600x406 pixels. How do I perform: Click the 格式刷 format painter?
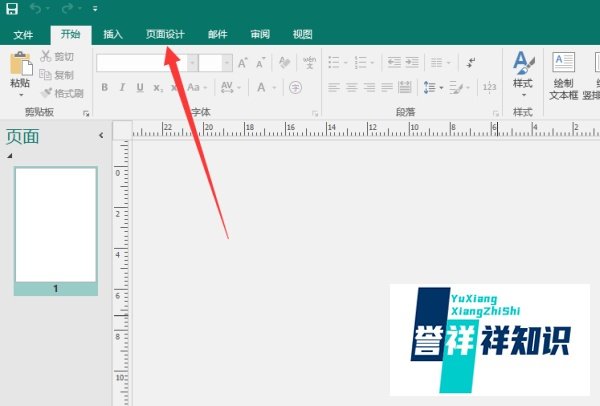pos(62,93)
